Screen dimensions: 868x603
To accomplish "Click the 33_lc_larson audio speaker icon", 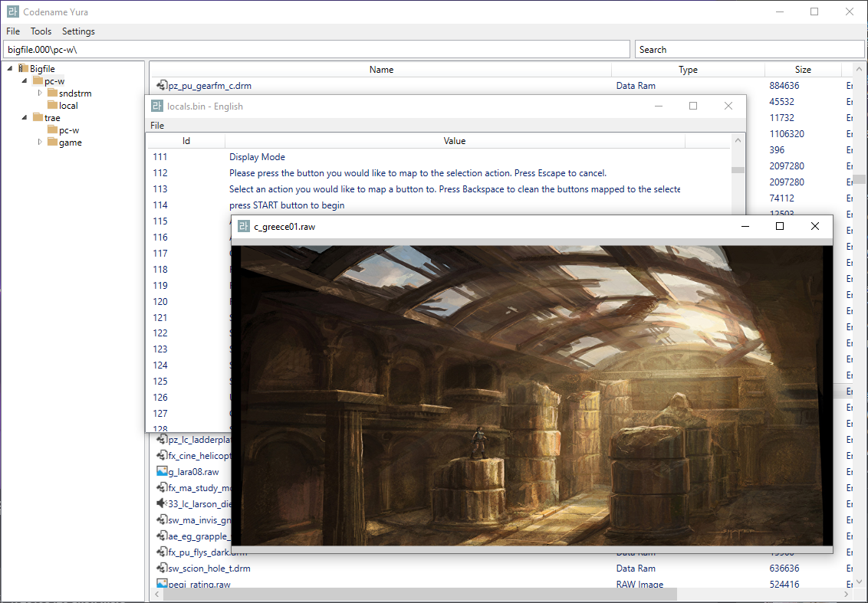I will 162,504.
